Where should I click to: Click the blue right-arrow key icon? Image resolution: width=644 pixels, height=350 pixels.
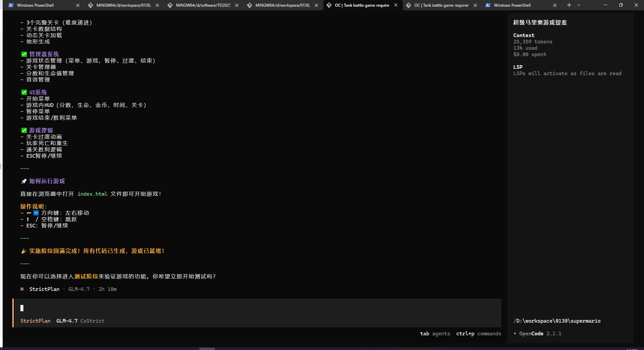36,213
